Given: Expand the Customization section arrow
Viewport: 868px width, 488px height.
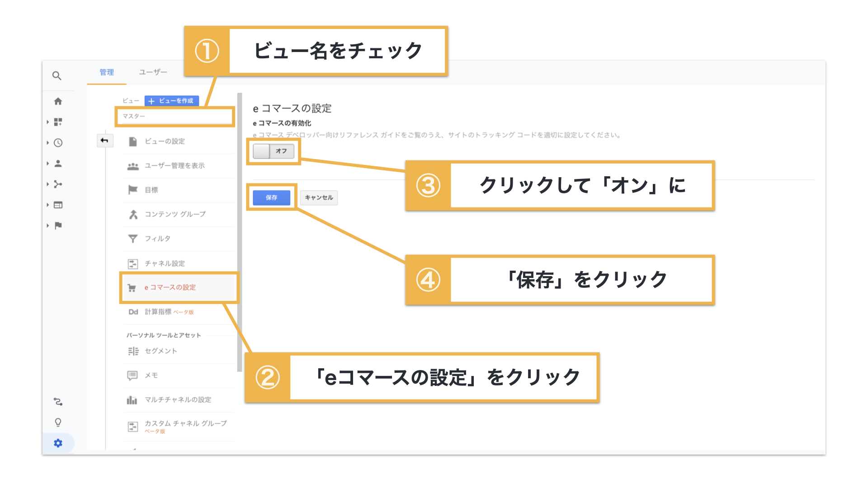Looking at the screenshot, I should (47, 122).
